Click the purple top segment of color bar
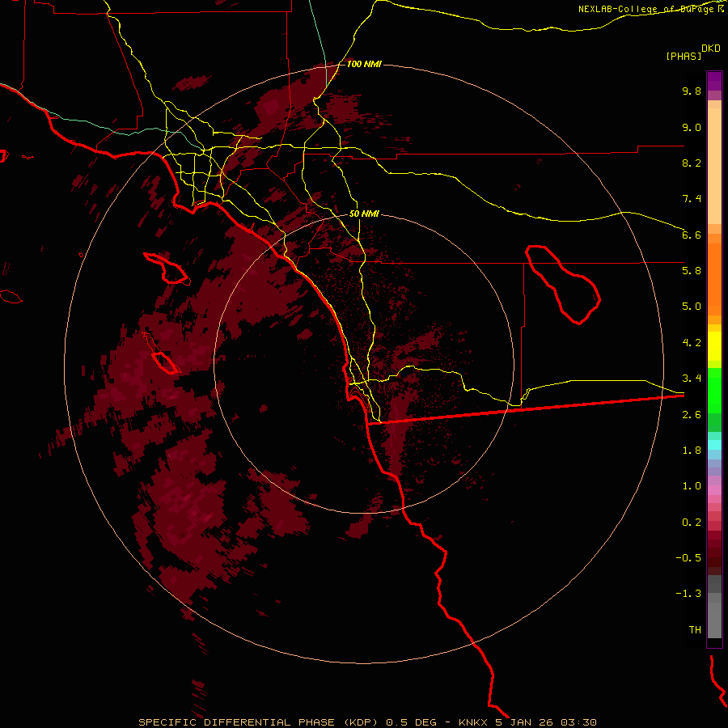 coord(714,81)
